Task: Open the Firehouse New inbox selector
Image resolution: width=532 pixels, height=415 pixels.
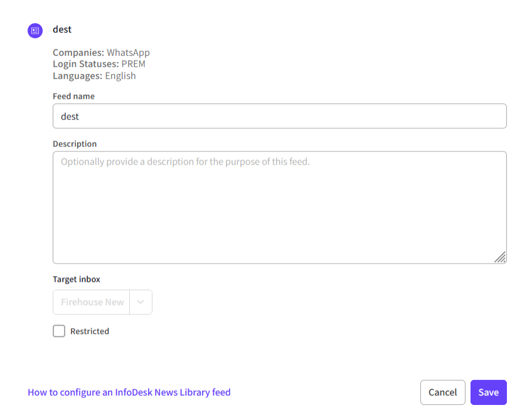Action: [x=92, y=302]
